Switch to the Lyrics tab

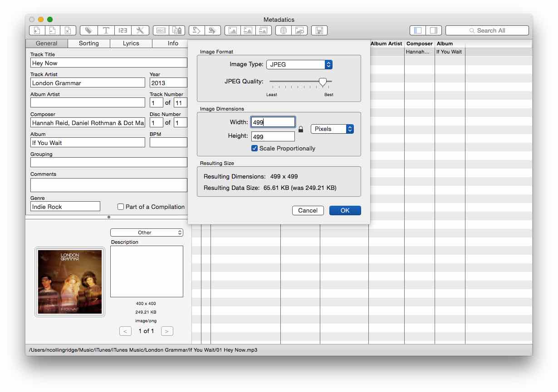(x=131, y=44)
